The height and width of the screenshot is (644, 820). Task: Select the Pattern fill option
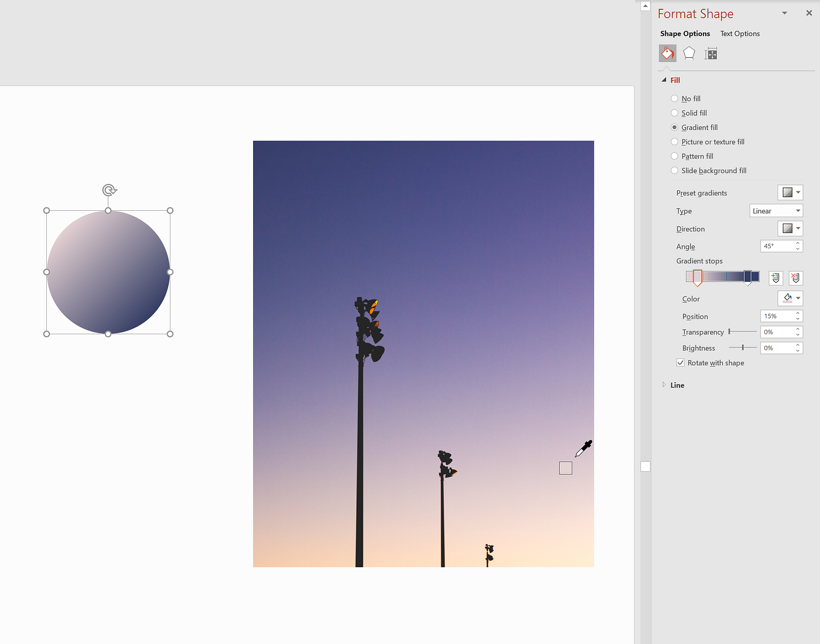[692, 156]
